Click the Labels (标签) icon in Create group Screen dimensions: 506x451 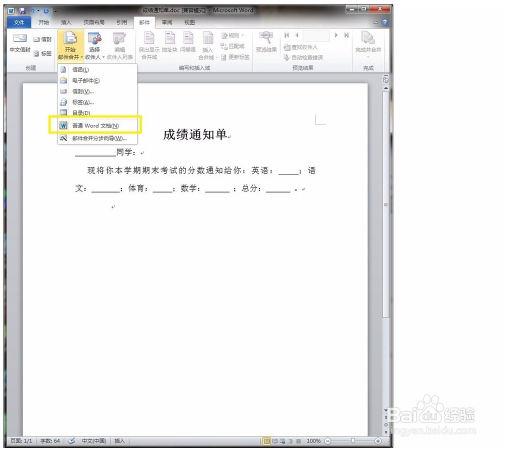point(43,53)
